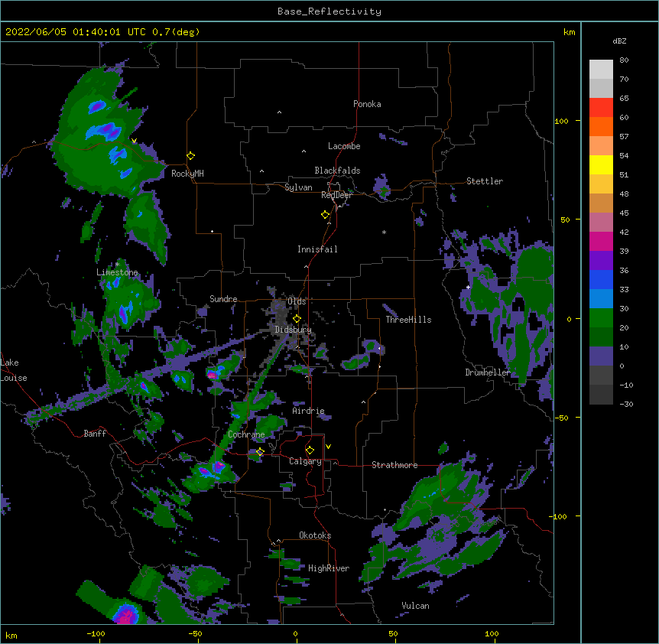Click the Didsbury label
659x644 pixels.
[294, 330]
